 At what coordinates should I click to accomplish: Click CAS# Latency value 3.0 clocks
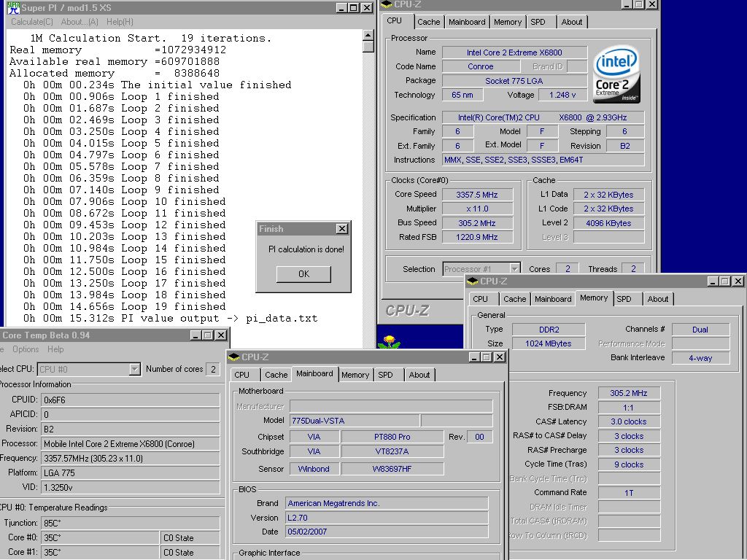click(x=629, y=421)
